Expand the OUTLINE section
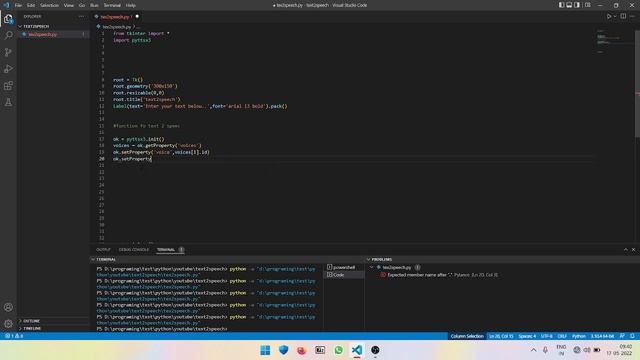Screen dimensions: 640x360 (31, 321)
